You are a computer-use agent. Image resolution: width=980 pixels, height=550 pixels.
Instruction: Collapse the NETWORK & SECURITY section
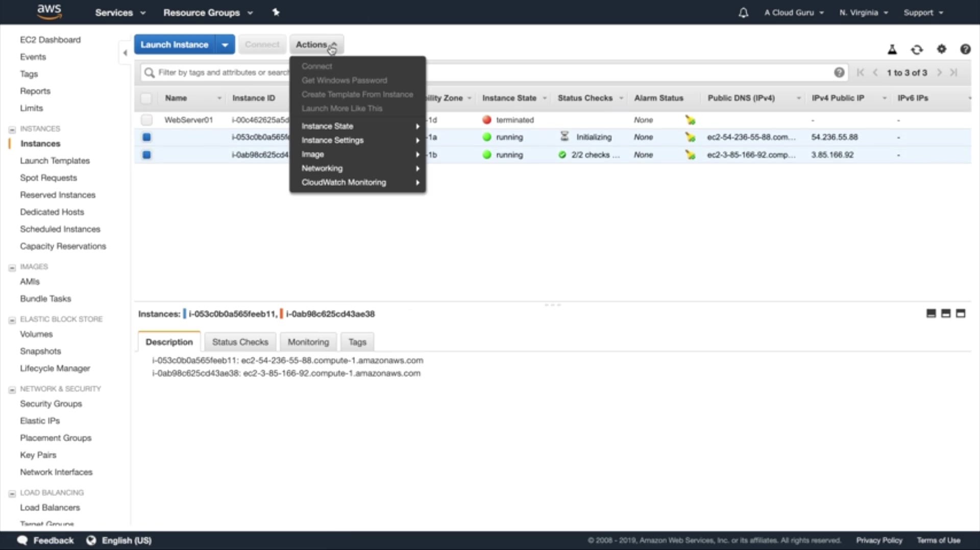pos(12,389)
